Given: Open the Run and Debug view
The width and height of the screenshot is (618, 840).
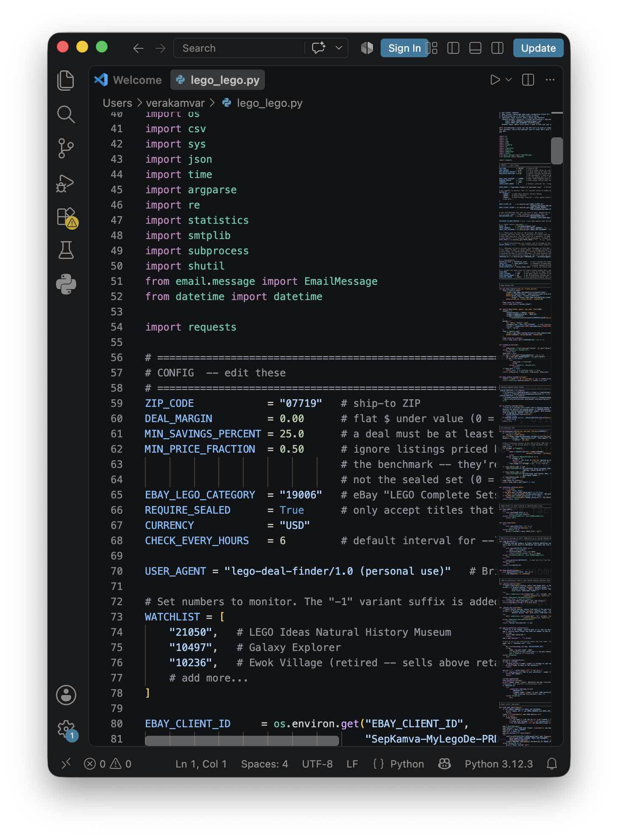Looking at the screenshot, I should coord(66,183).
